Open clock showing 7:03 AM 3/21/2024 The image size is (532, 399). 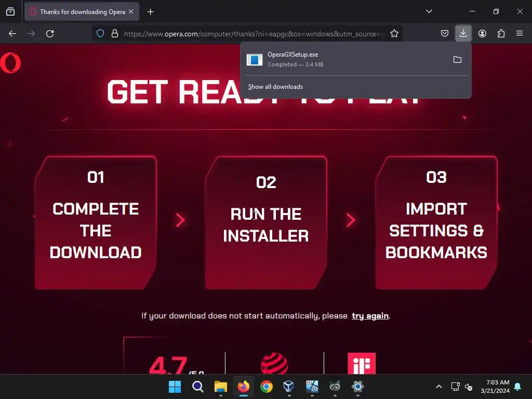(495, 387)
